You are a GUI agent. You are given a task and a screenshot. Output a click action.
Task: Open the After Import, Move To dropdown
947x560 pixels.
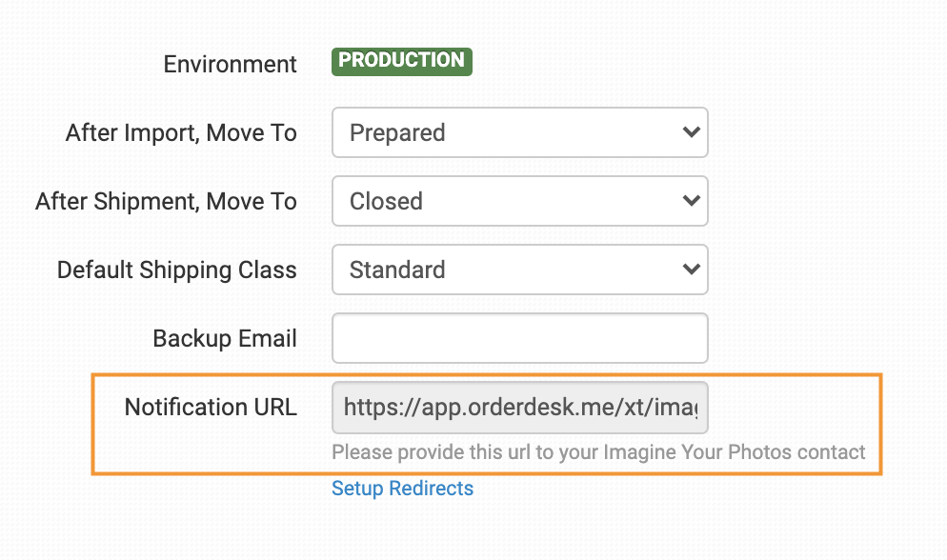click(519, 132)
